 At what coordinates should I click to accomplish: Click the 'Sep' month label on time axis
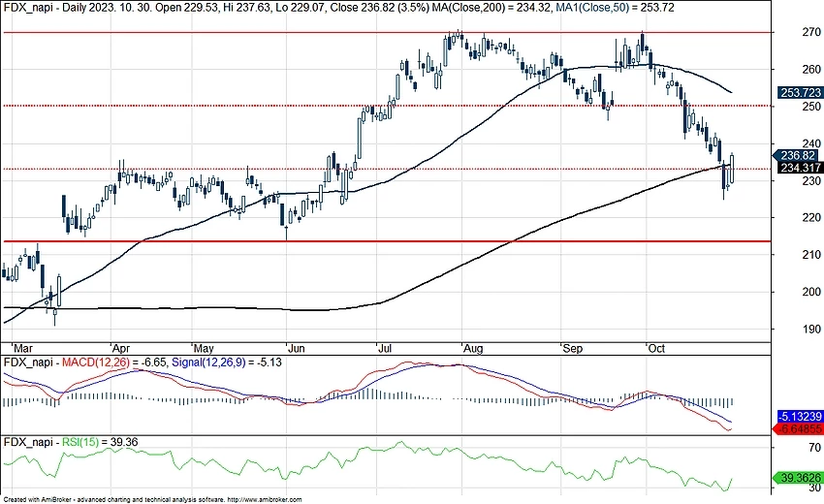tap(572, 348)
